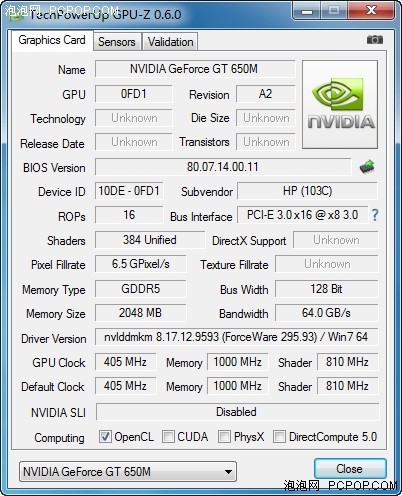Click the NVIDIA logo image

[x=340, y=104]
